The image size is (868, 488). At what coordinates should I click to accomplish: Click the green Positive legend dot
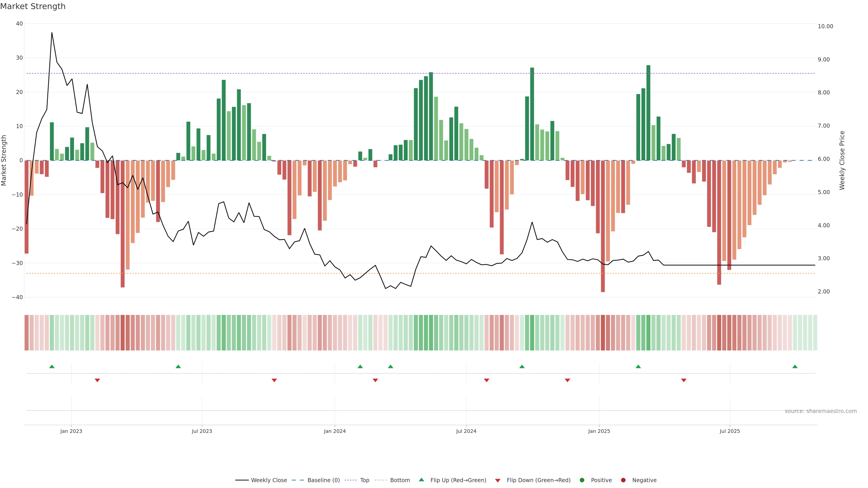[x=582, y=480]
